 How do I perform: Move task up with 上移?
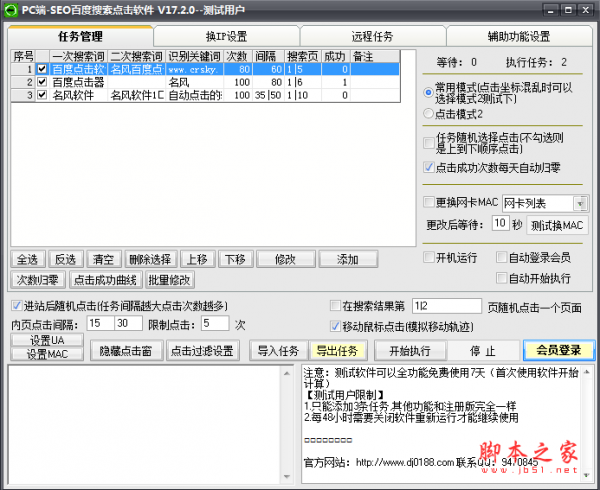[197, 259]
